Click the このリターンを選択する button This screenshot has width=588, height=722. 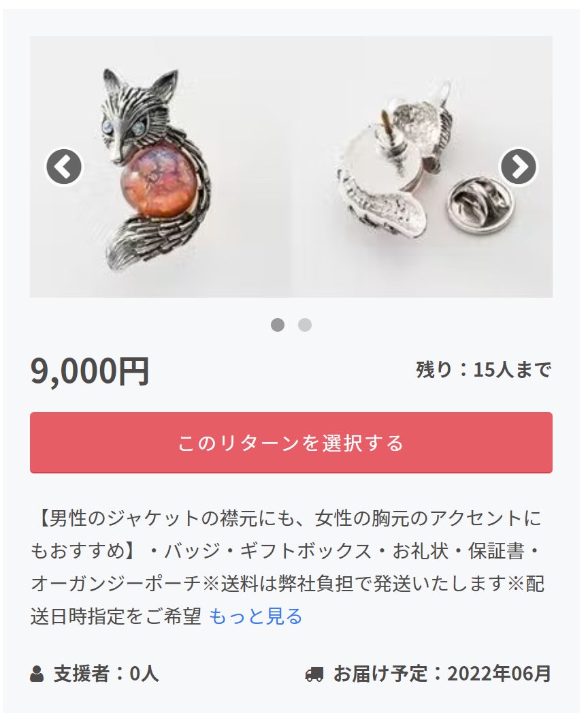[x=291, y=443]
